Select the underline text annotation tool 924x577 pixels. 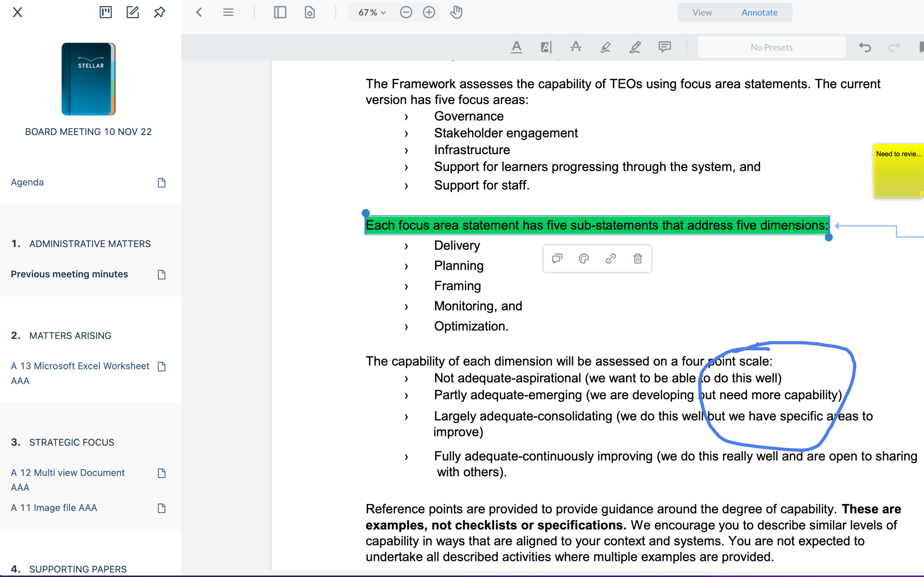[517, 47]
